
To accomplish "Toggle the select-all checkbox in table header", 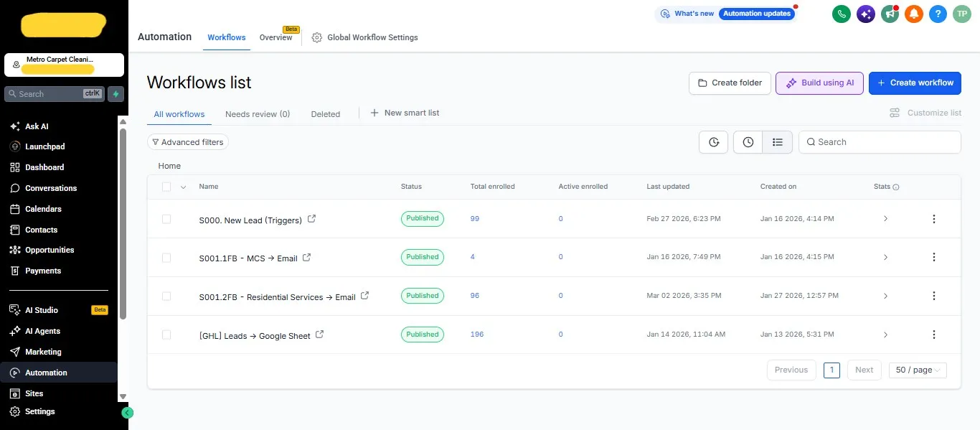I will coord(166,187).
